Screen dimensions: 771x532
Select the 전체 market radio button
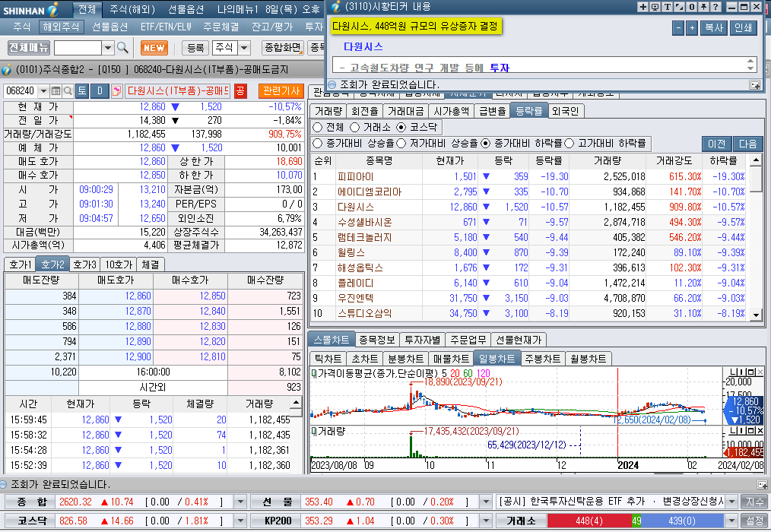coord(318,128)
